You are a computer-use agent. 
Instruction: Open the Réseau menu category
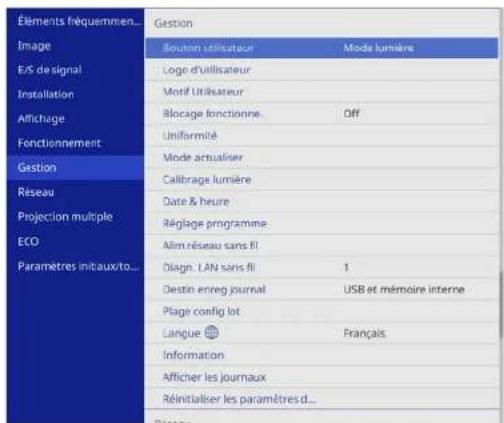75,192
